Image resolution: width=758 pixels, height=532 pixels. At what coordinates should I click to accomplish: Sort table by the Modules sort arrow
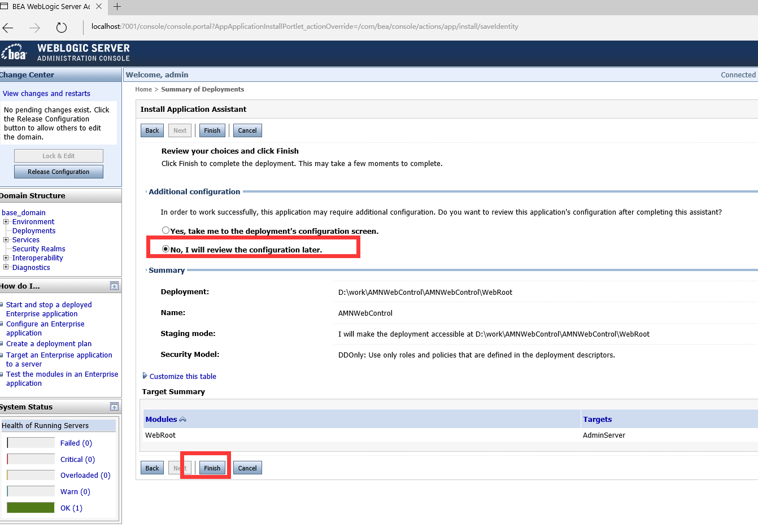pyautogui.click(x=183, y=420)
